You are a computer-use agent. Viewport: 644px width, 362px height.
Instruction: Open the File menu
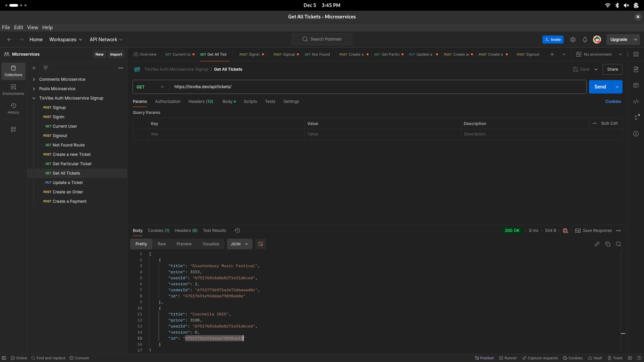pyautogui.click(x=6, y=27)
